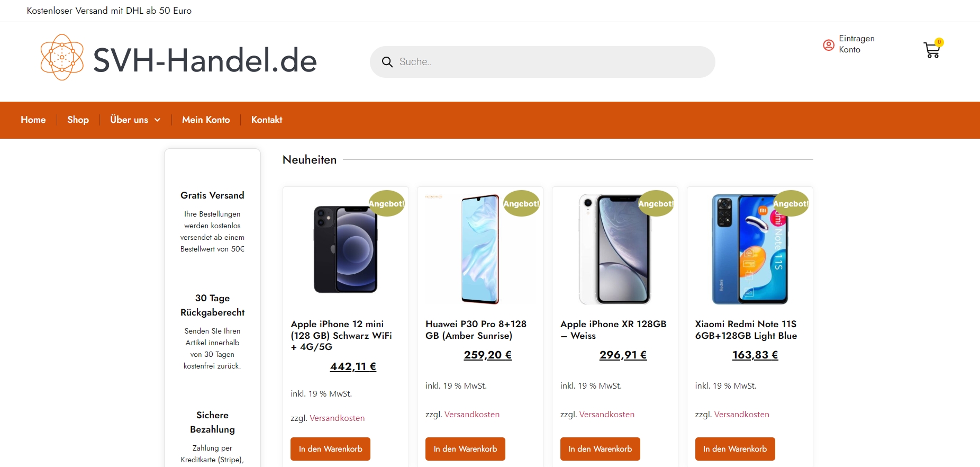Expand the Über uns dropdown arrow

point(157,120)
